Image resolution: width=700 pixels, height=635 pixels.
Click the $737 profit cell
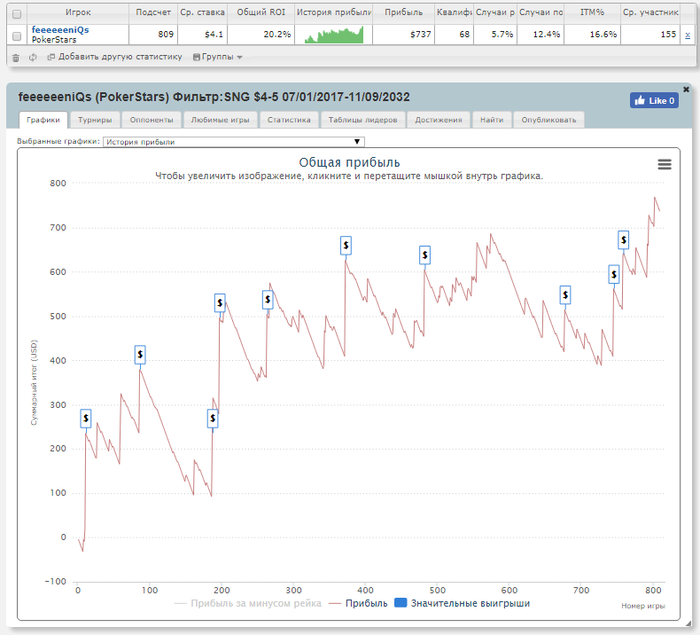click(403, 34)
